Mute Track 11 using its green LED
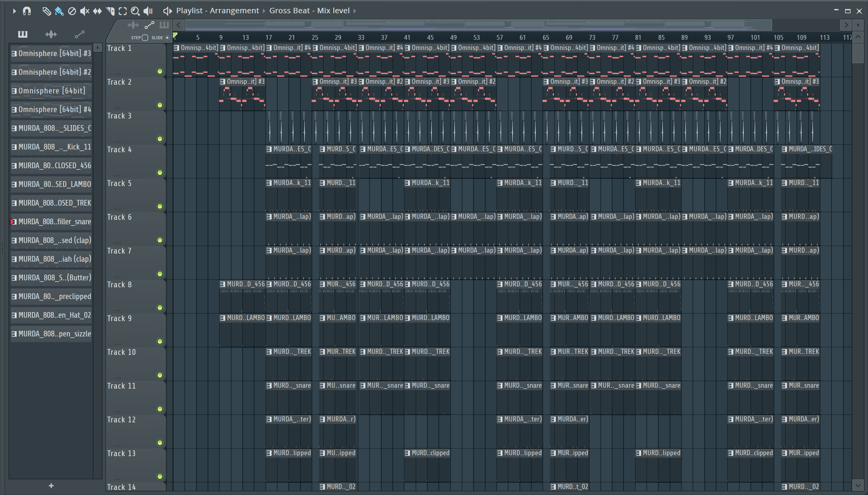Viewport: 868px width, 495px height. (x=160, y=409)
